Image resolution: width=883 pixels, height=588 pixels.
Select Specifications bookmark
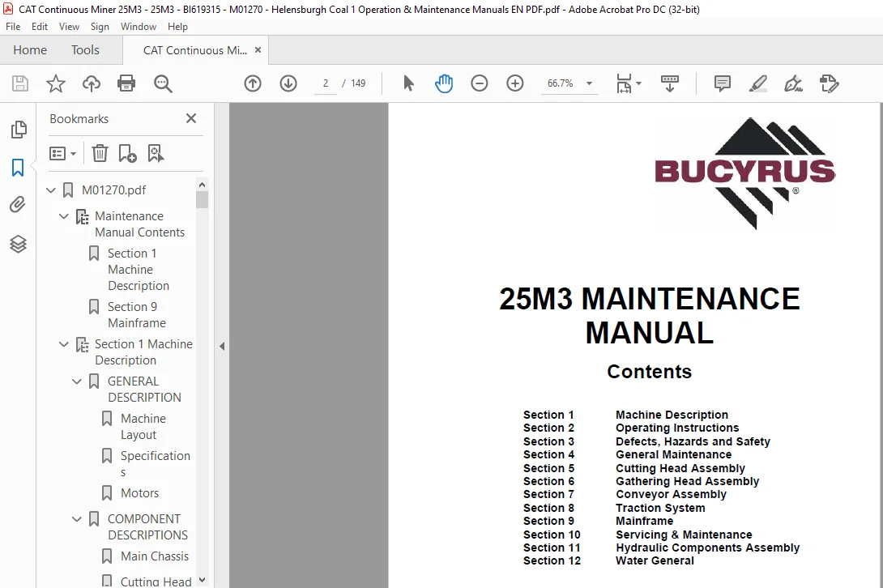(x=155, y=463)
